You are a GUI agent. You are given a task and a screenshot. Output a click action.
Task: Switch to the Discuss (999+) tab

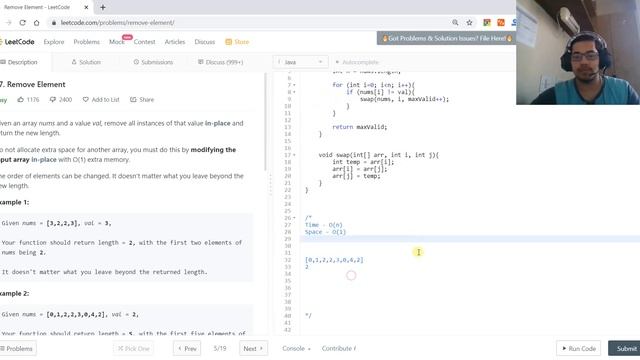tap(221, 62)
